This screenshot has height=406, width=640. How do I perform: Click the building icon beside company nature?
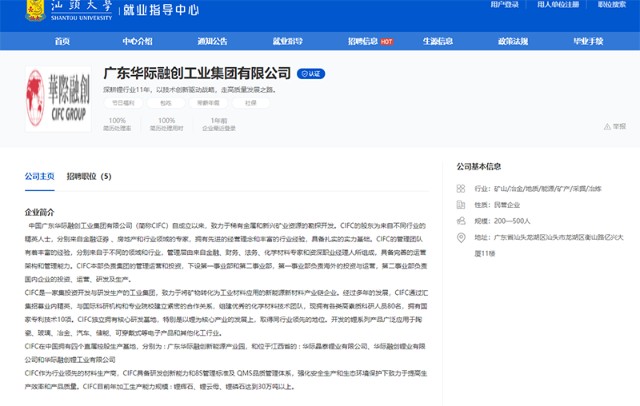click(x=460, y=205)
